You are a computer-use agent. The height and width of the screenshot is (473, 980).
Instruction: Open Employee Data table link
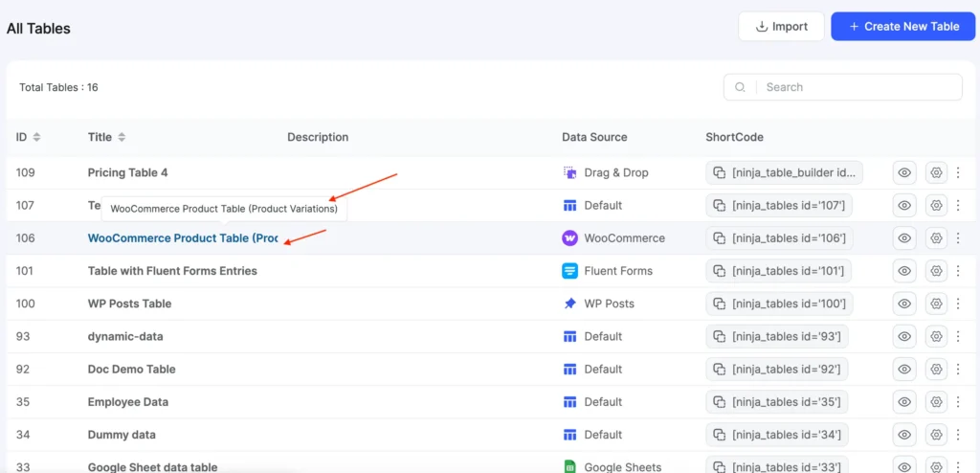[x=128, y=402]
